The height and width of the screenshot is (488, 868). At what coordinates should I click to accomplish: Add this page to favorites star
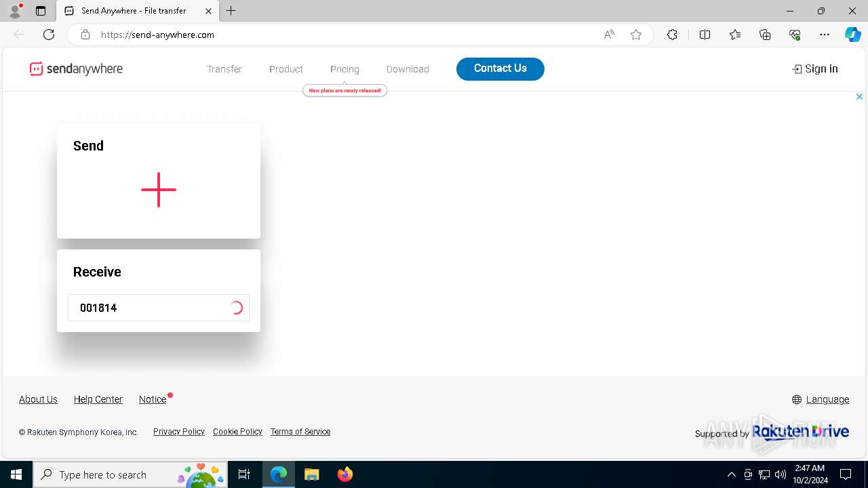tap(636, 35)
